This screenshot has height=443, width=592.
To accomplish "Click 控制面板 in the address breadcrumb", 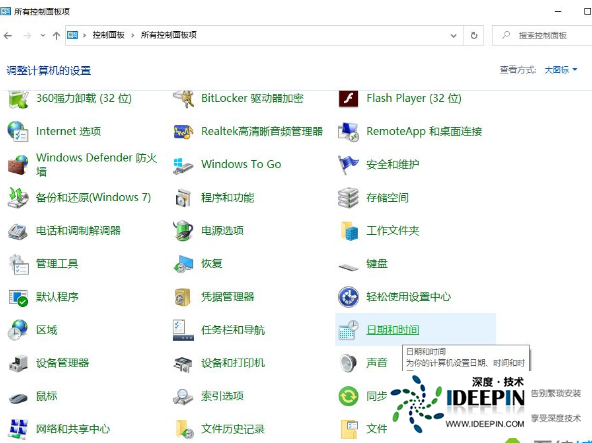I will click(x=108, y=35).
